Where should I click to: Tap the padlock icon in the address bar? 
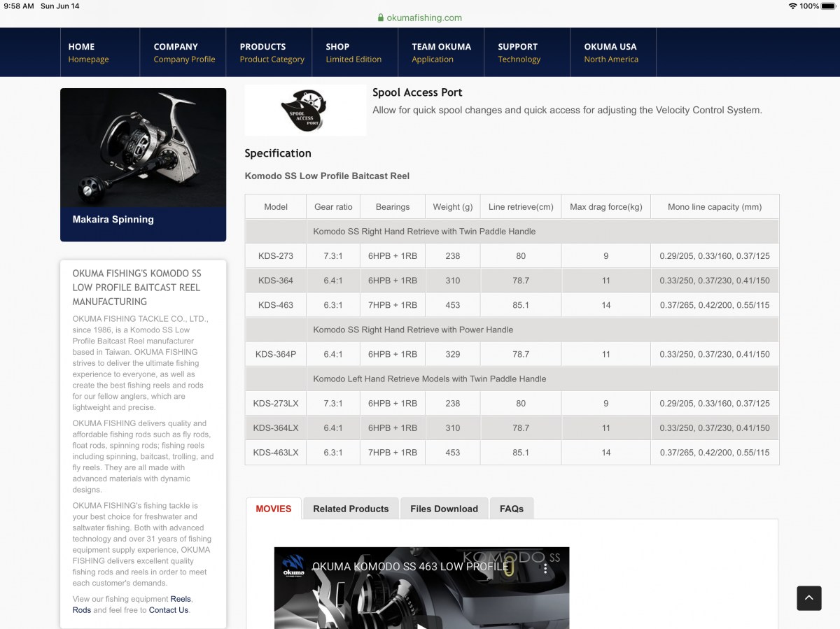coord(381,17)
